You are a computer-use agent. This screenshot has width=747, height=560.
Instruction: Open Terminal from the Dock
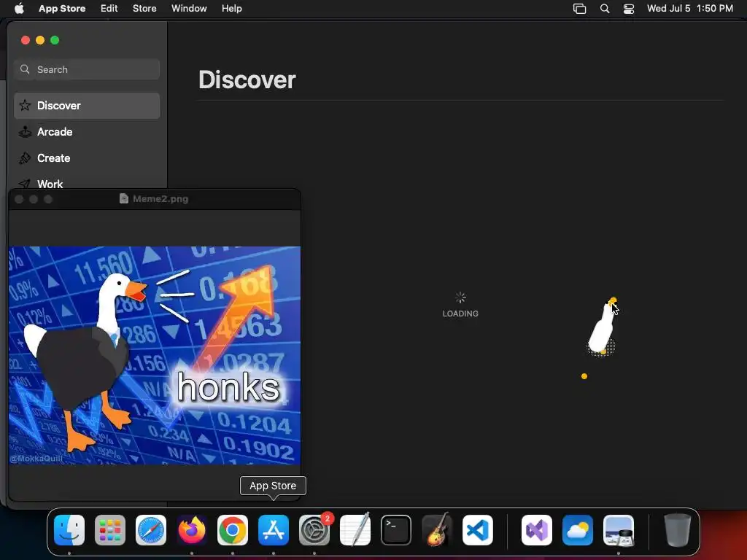pyautogui.click(x=396, y=530)
